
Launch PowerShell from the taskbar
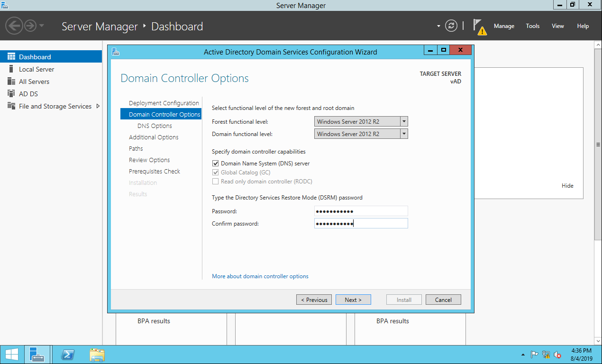click(x=67, y=355)
